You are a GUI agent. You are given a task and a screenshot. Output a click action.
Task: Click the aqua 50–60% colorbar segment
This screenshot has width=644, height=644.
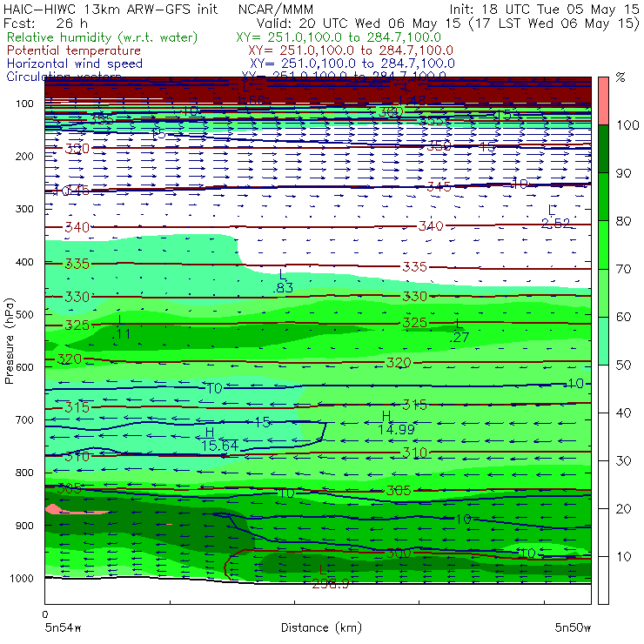(603, 340)
